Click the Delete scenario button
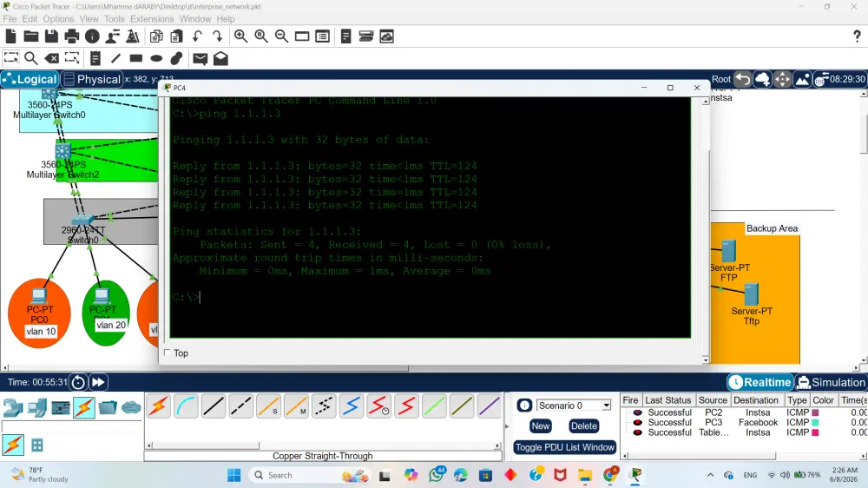The image size is (868, 488). pyautogui.click(x=583, y=426)
